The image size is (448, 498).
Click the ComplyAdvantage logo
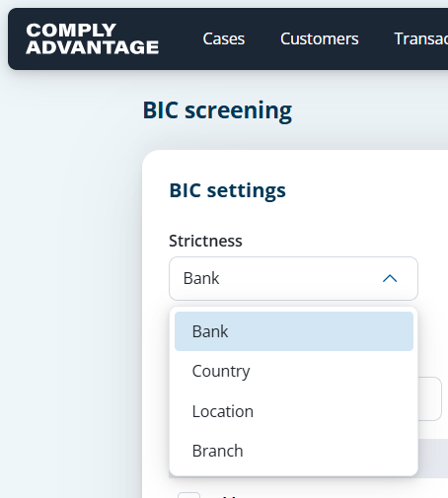coord(93,38)
